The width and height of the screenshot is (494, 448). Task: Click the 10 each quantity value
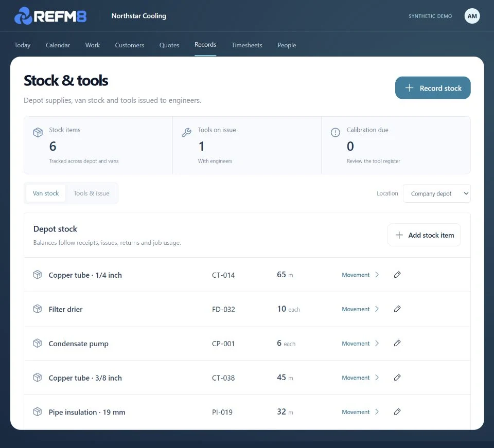pyautogui.click(x=288, y=309)
